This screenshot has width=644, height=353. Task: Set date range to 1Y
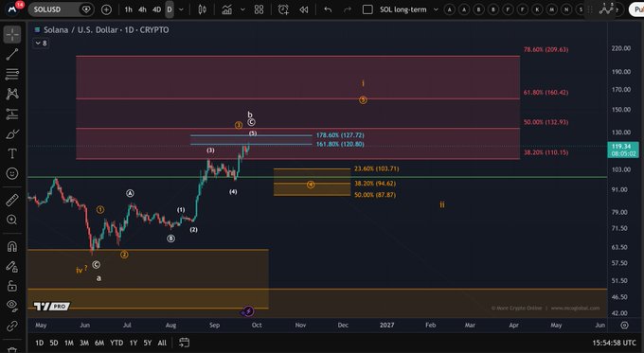coord(134,343)
